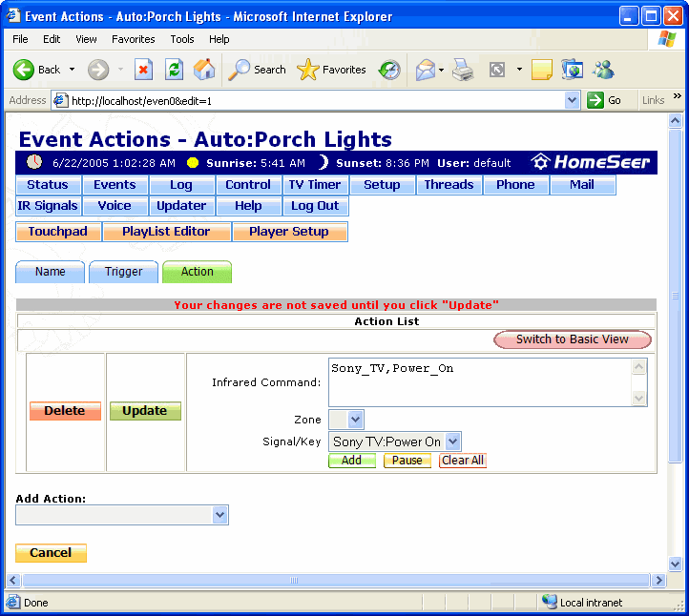This screenshot has width=689, height=616.
Task: Open the Messenger people icon
Action: coord(603,70)
